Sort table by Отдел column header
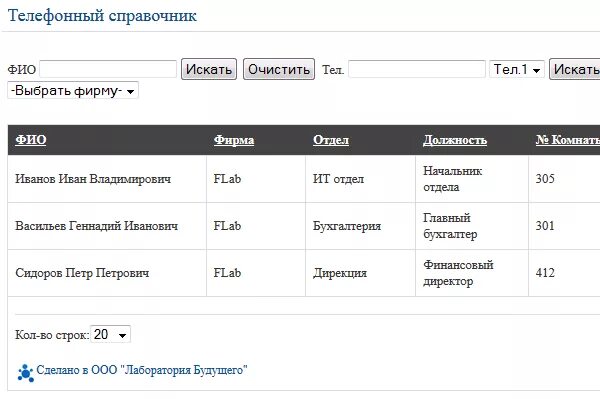The width and height of the screenshot is (600, 399). pos(331,140)
